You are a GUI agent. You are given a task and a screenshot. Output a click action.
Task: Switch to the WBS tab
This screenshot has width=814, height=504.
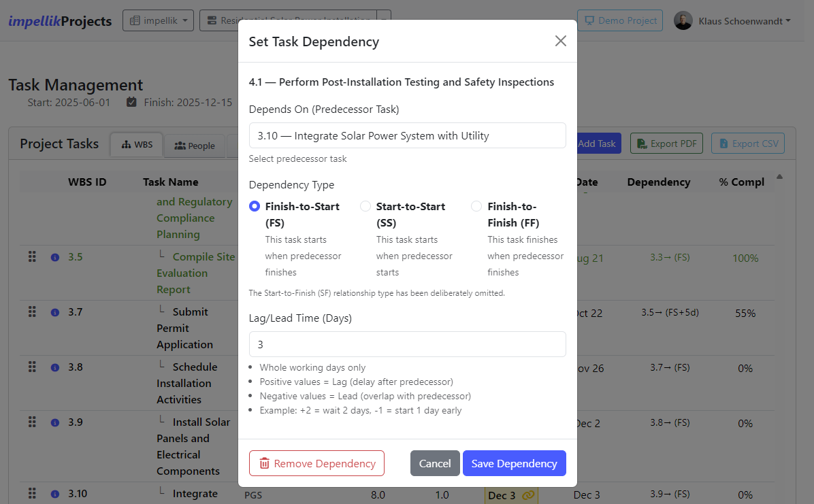137,145
